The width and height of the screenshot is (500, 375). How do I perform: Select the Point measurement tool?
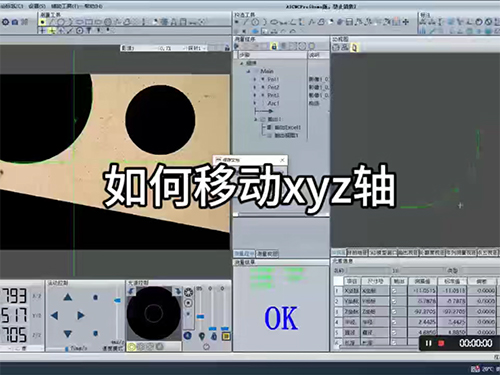click(42, 22)
